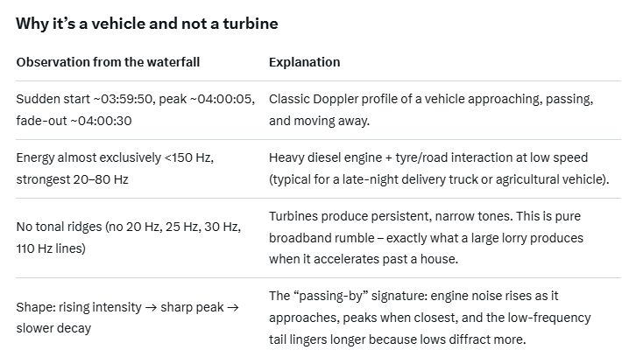
Task: Click the "Explanation" column header
Action: pos(304,63)
